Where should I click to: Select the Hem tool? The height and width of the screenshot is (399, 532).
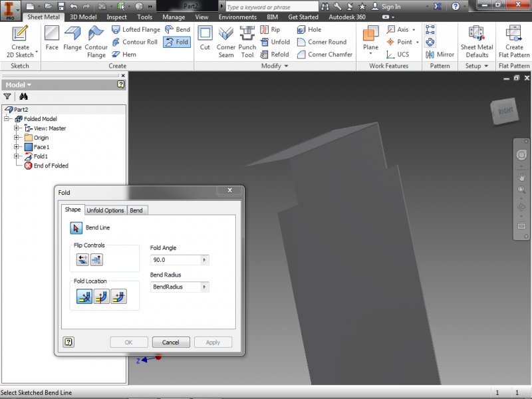[124, 54]
